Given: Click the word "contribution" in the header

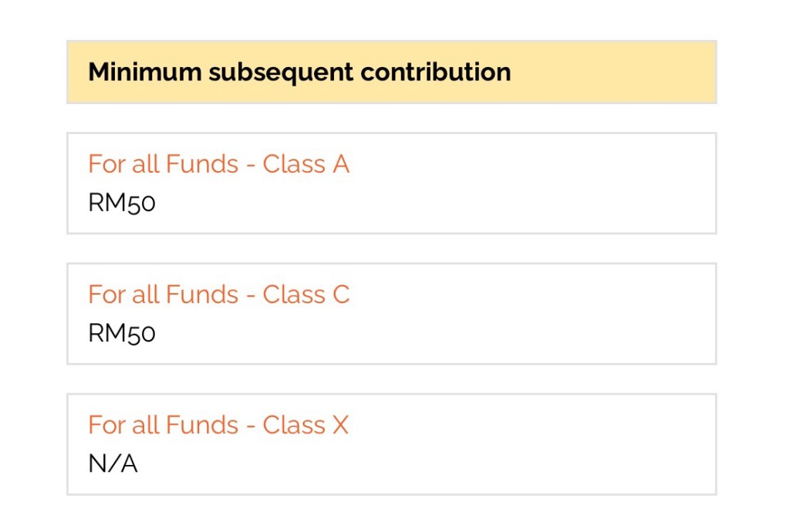Looking at the screenshot, I should pos(436,72).
